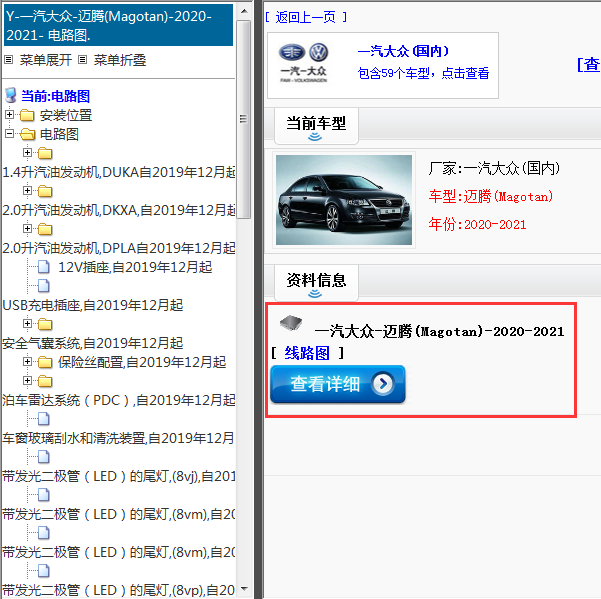Open the 线路图 link

coord(307,353)
